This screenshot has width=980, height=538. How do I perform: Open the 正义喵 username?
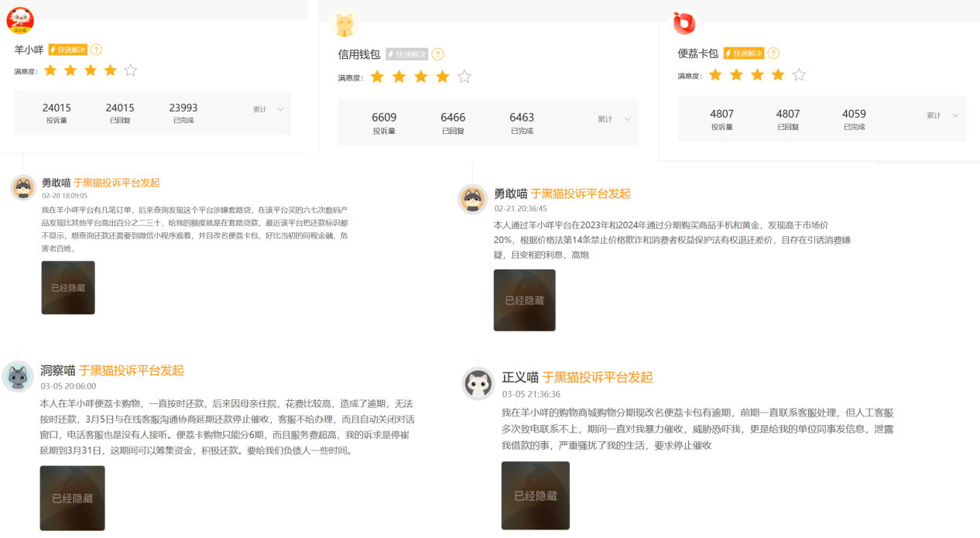coord(520,377)
